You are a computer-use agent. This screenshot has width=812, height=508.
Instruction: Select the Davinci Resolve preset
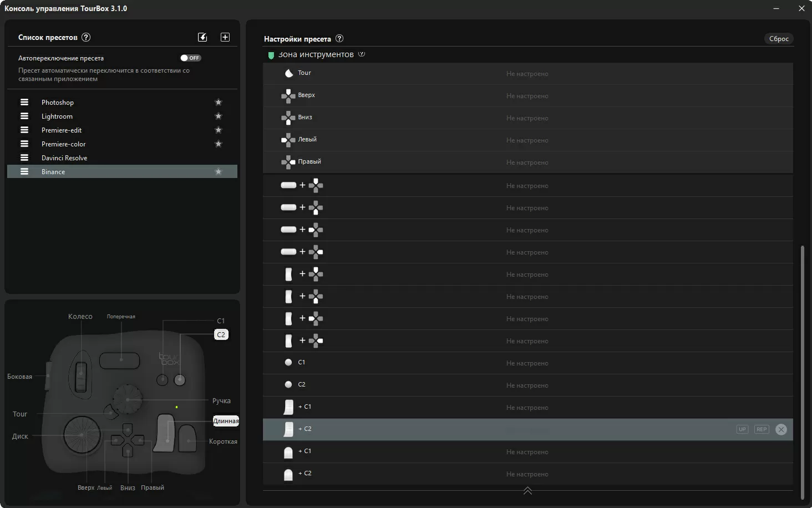(x=64, y=158)
